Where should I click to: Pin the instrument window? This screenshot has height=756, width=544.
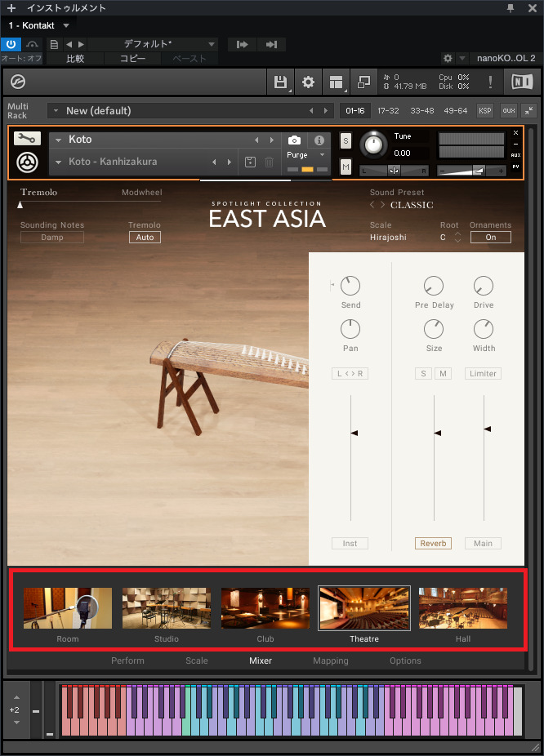click(x=511, y=7)
